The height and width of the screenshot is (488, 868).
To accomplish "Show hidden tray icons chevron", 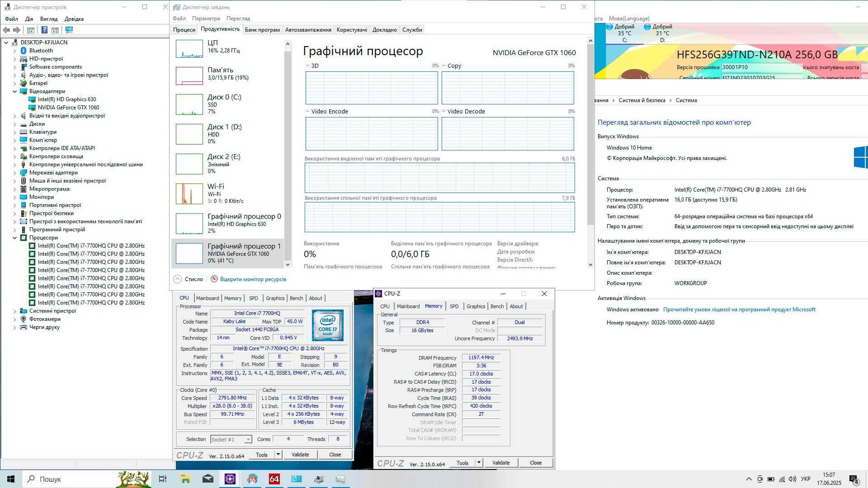I will pos(749,479).
